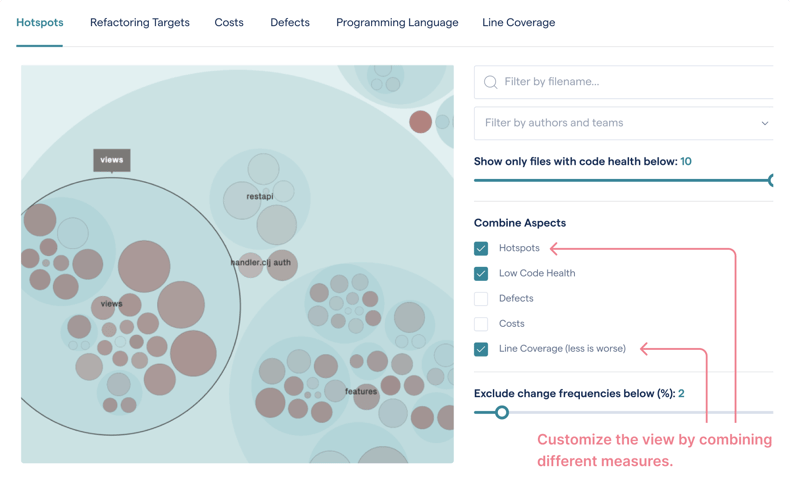
Task: Select the auth circle in the map
Action: click(282, 265)
